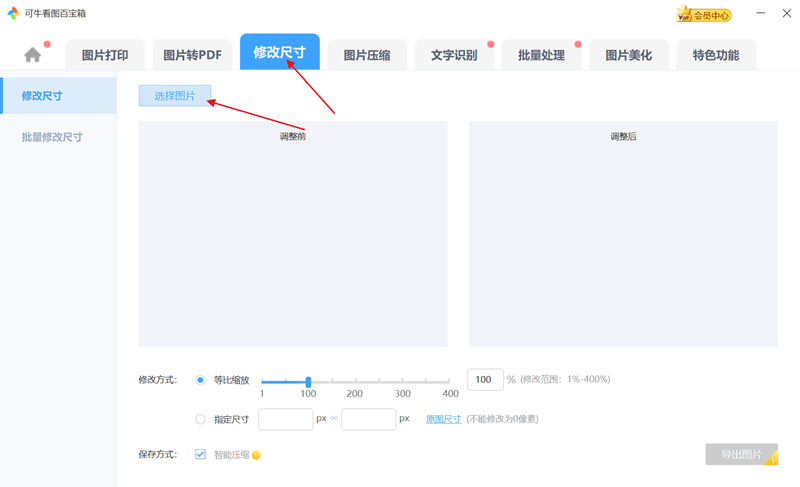Viewport: 800px width, 487px height.
Task: Open the 图片压缩 tab
Action: [x=367, y=56]
